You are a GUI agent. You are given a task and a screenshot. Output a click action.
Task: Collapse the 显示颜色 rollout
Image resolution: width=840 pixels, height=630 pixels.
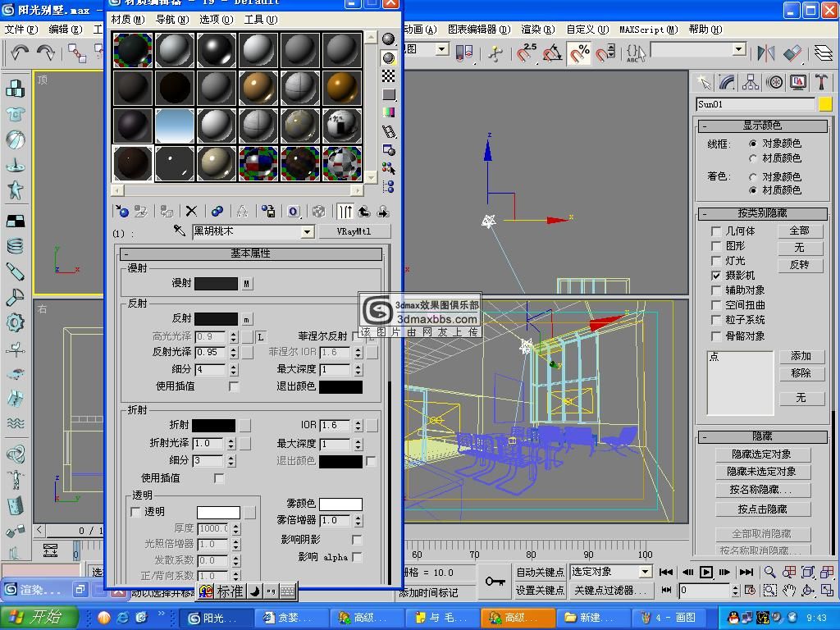click(x=763, y=126)
